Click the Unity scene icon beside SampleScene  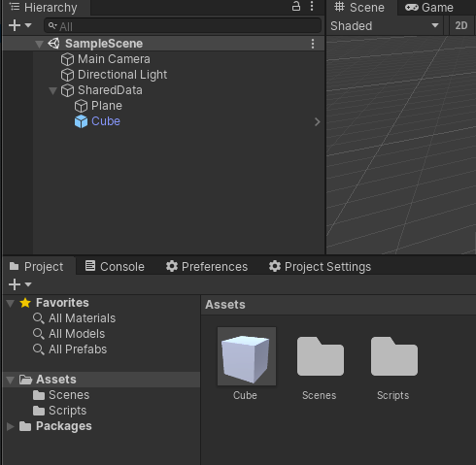[53, 44]
